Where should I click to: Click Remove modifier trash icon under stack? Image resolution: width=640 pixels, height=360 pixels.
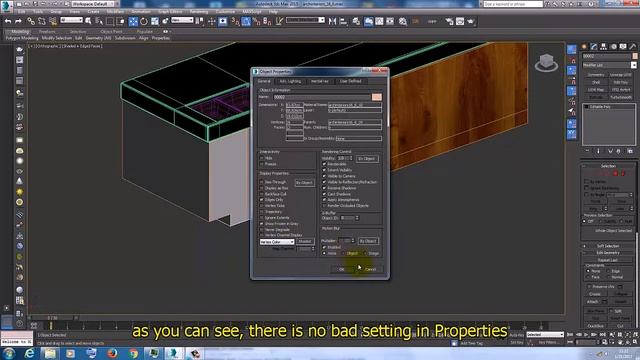pos(619,151)
